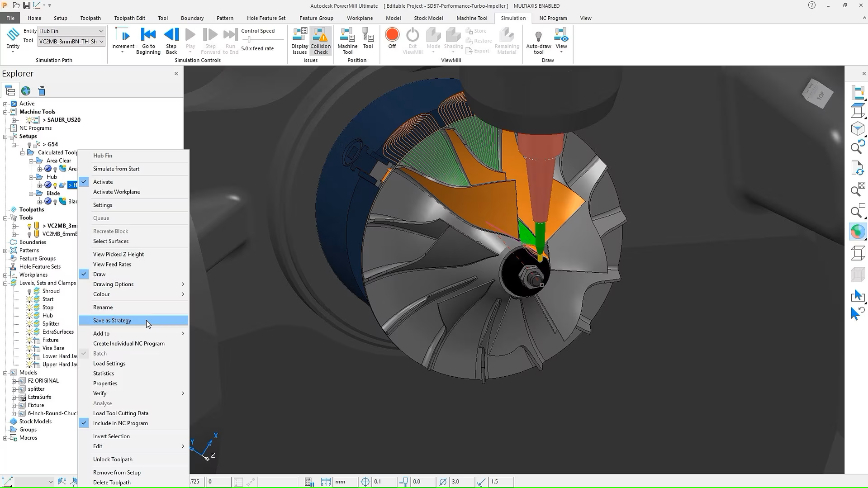Adjust the Control Speed slider
This screenshot has height=488, width=868.
tap(249, 39)
